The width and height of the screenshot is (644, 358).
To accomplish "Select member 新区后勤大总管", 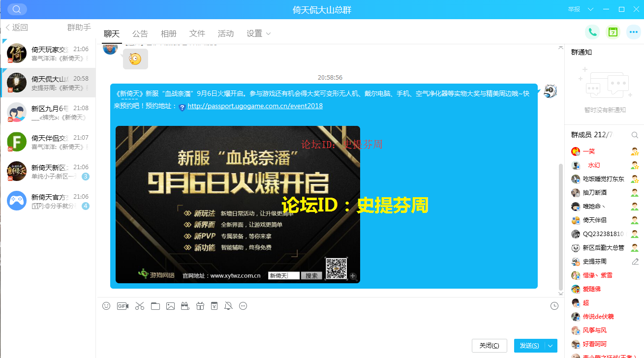I will pos(604,248).
